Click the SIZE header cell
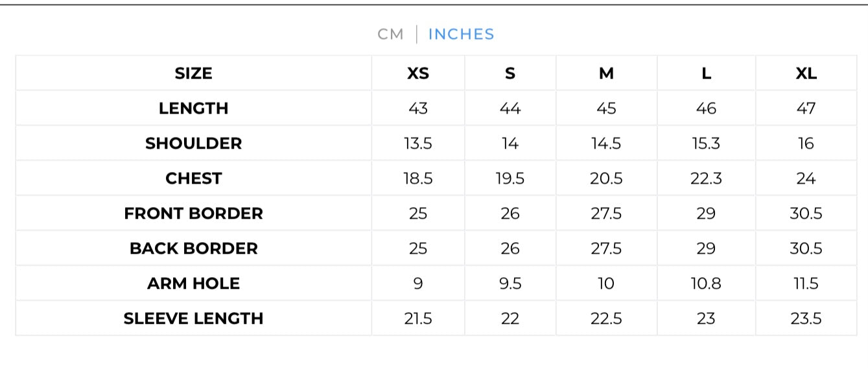Screen dimensions: 868x368 [x=193, y=73]
